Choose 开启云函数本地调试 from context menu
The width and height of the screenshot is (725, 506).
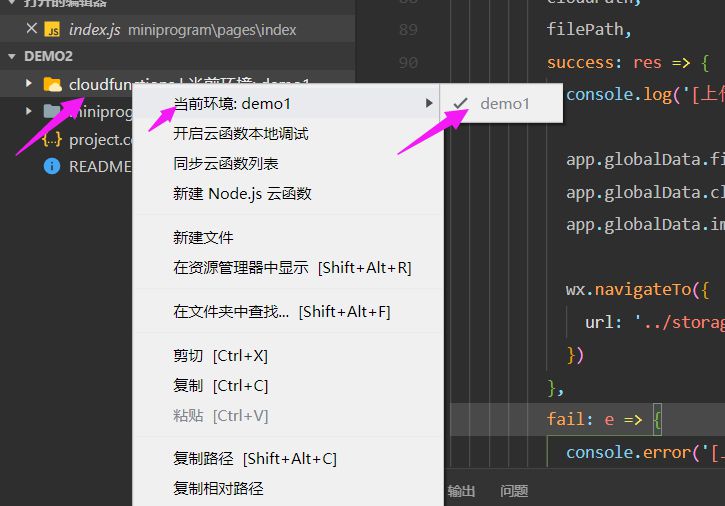click(240, 133)
